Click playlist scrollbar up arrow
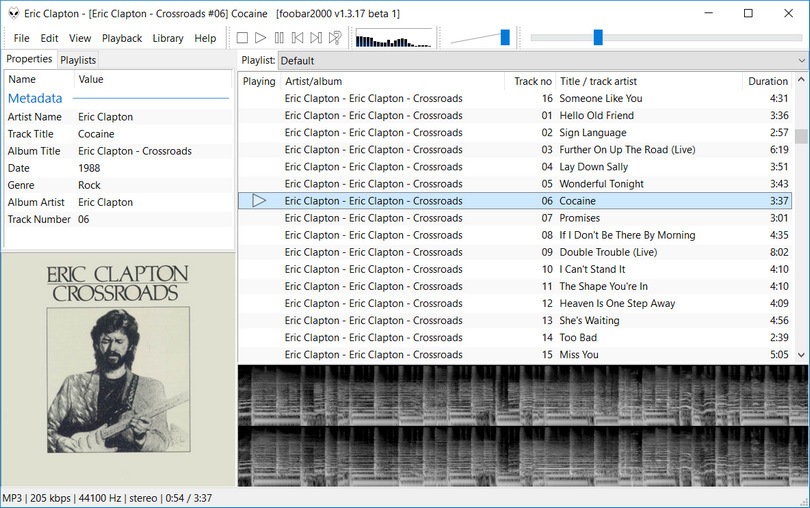The image size is (810, 508). coord(801,80)
